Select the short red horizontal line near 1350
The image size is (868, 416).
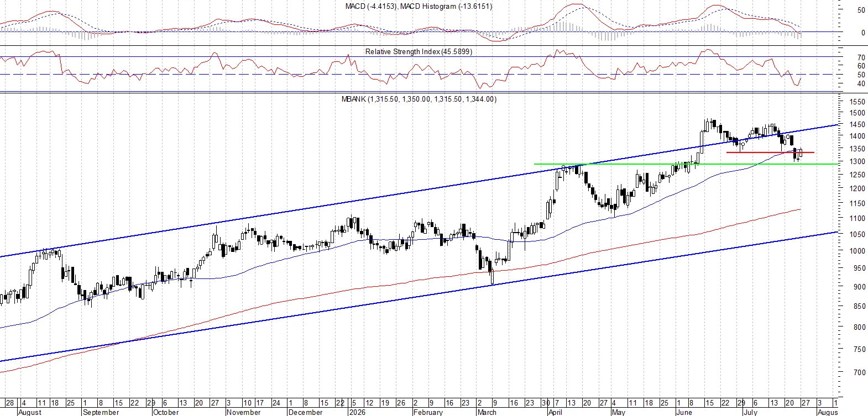pos(770,152)
